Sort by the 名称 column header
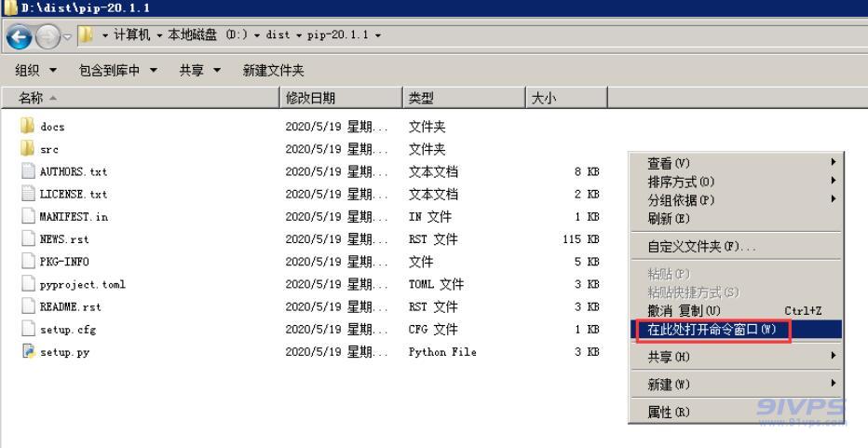 tap(142, 98)
